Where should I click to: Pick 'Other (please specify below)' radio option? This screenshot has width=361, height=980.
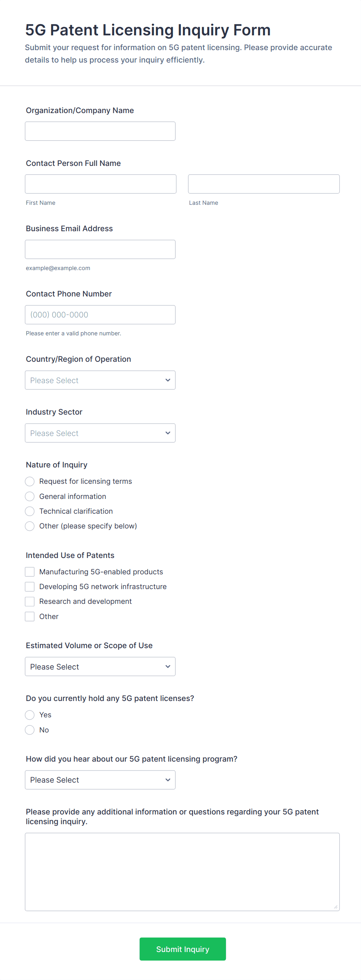click(x=30, y=526)
